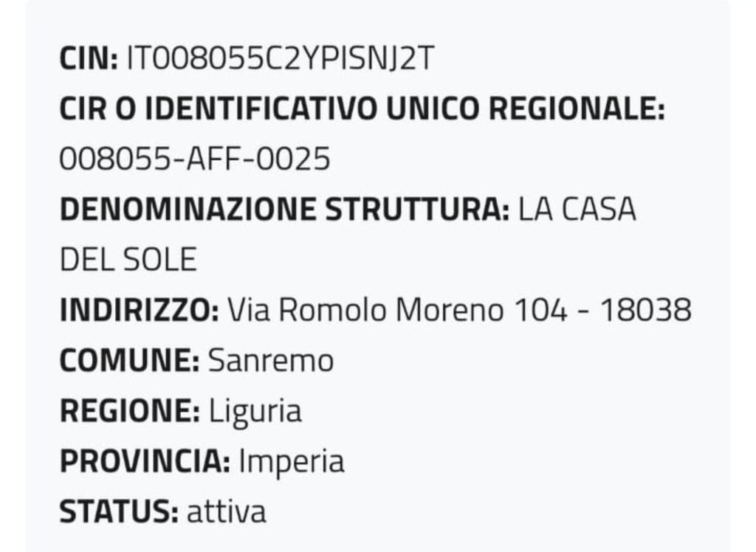This screenshot has height=552, width=756.
Task: Click the INDIRIZZO label
Action: pyautogui.click(x=139, y=311)
